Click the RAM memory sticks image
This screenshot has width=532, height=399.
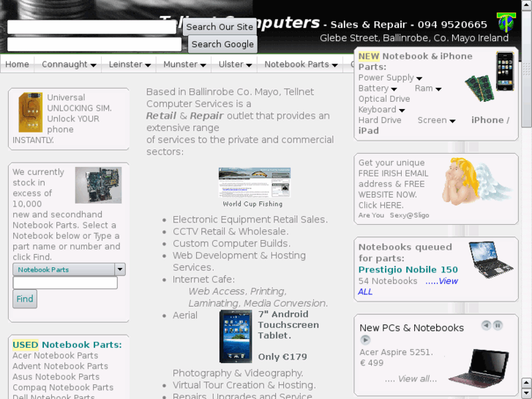pyautogui.click(x=479, y=89)
